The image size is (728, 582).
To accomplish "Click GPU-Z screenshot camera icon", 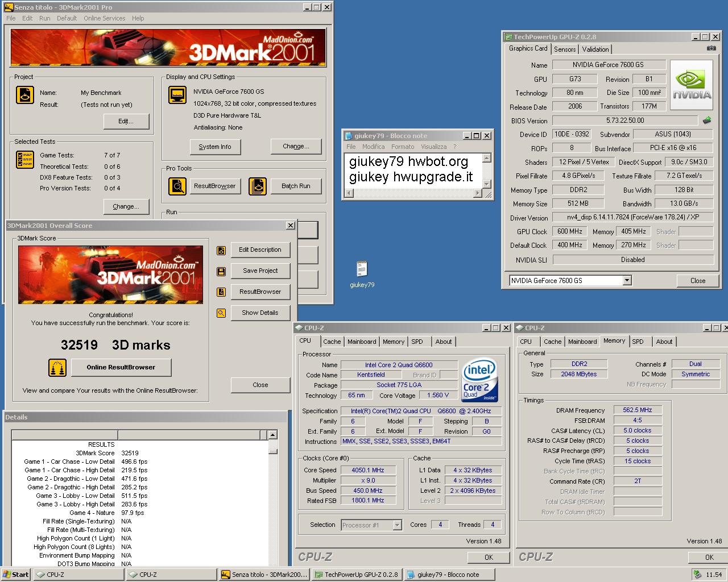I will 711,48.
